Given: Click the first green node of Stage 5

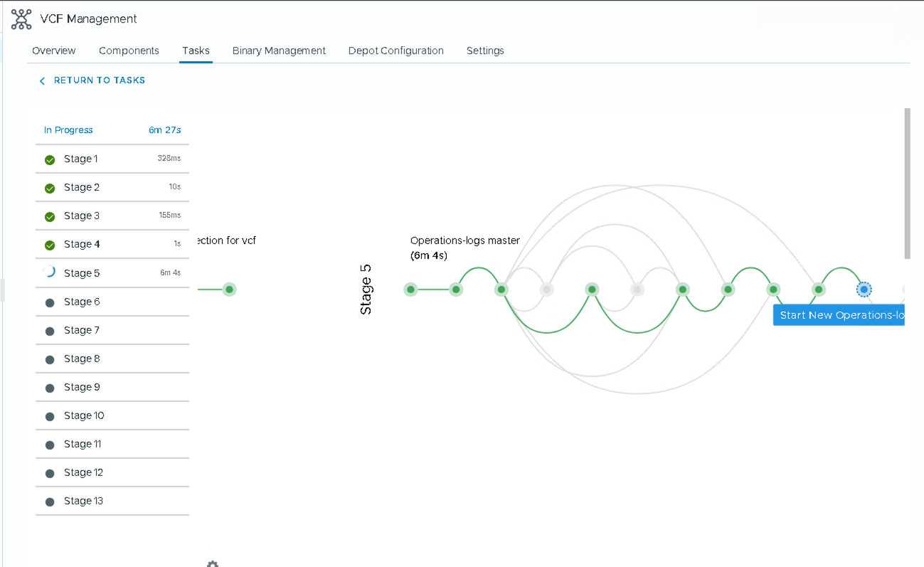Looking at the screenshot, I should 410,290.
